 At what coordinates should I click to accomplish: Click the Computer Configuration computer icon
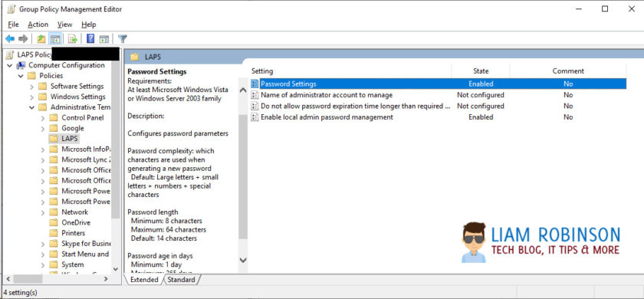21,65
